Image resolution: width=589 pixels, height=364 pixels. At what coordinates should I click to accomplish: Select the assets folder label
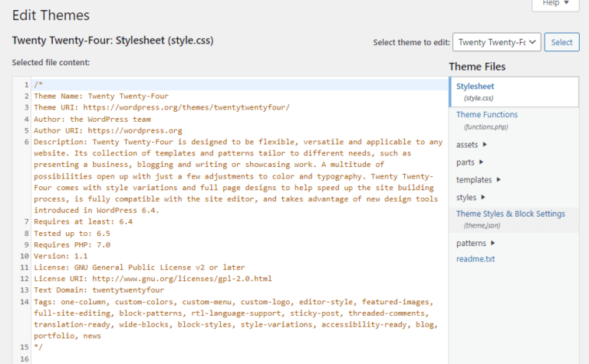coord(467,145)
